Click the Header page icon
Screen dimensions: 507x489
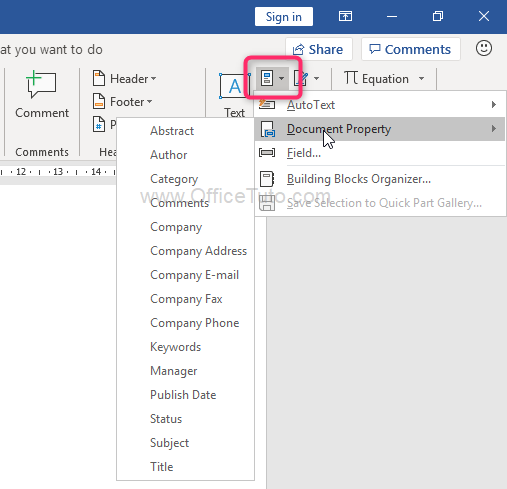click(99, 78)
